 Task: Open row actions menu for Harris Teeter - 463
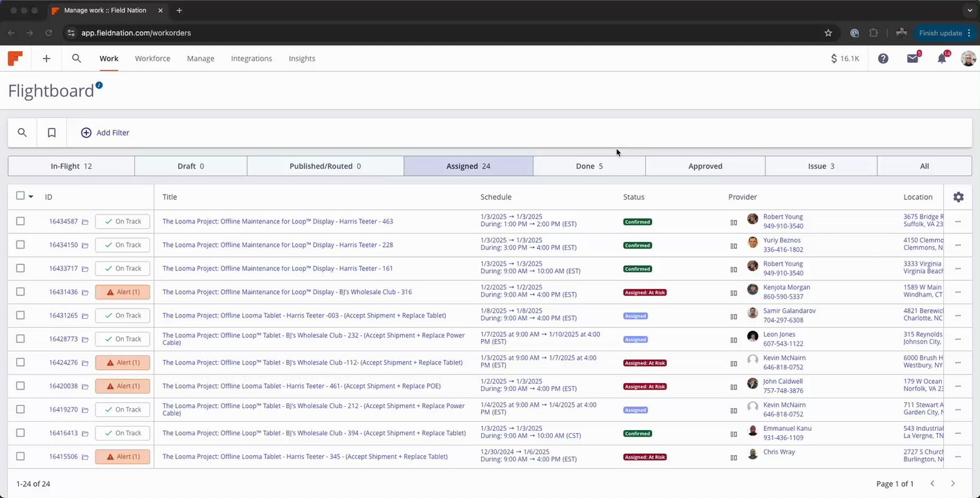coord(958,222)
